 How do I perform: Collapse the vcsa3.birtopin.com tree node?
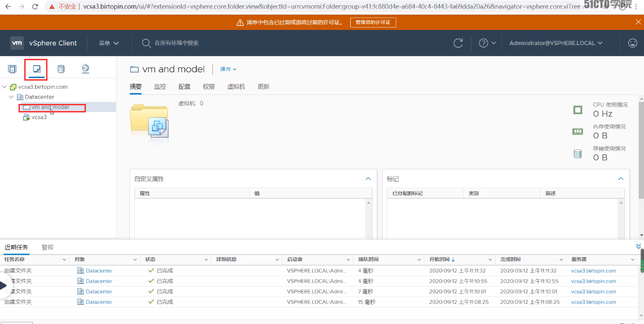[x=5, y=87]
